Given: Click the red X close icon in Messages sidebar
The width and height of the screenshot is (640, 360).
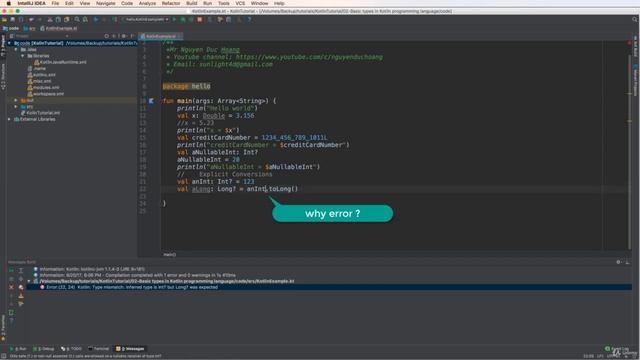Looking at the screenshot, I should point(11,287).
